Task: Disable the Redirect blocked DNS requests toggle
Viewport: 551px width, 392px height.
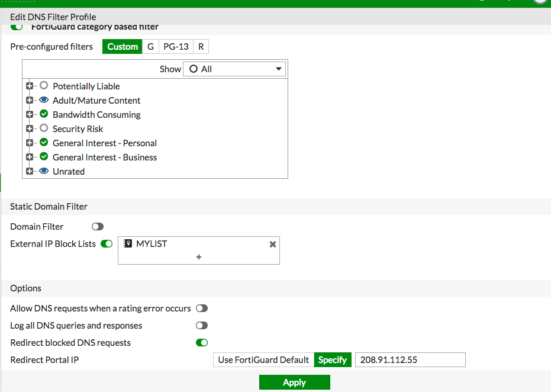Action: coord(201,342)
